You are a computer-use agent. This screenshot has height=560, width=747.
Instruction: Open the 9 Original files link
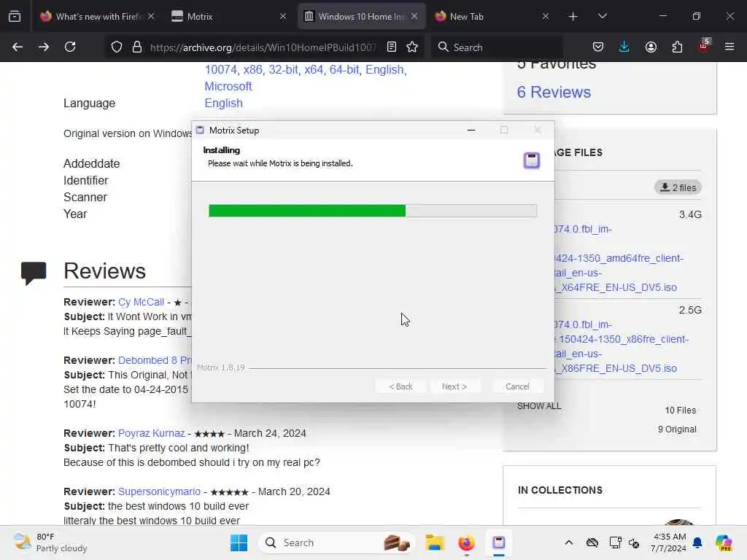click(677, 429)
